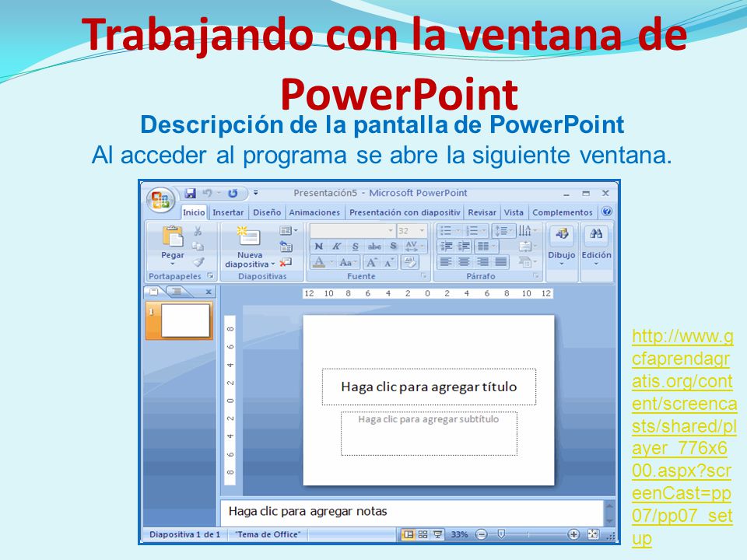Toggle underline with the S button

[x=355, y=247]
